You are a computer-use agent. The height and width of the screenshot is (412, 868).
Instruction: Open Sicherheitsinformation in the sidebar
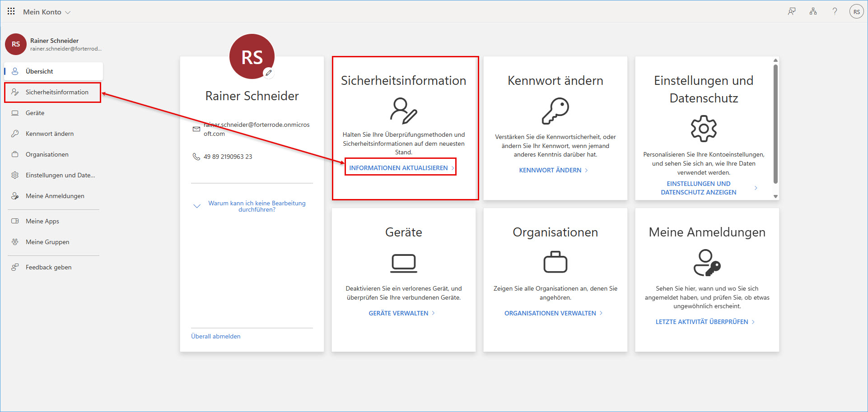53,92
